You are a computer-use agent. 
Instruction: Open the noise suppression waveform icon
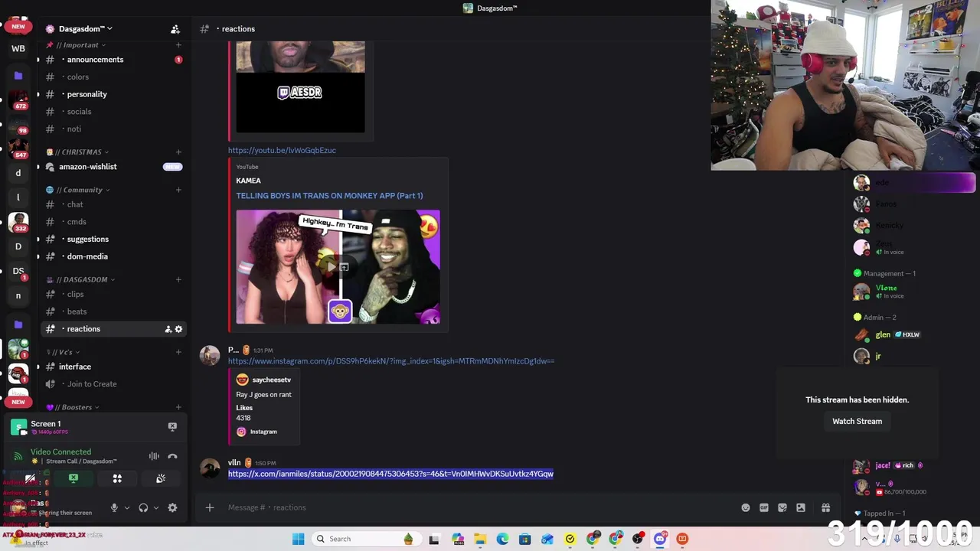click(x=154, y=456)
